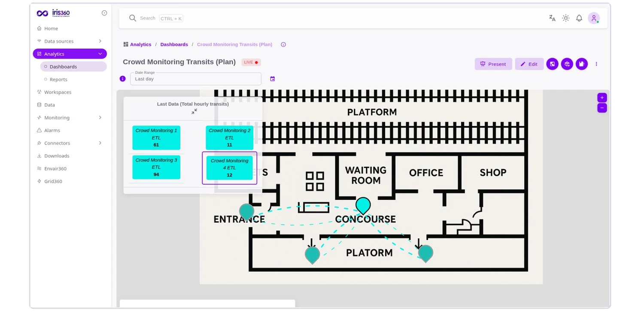The height and width of the screenshot is (313, 644).
Task: Collapse the Last Data panel
Action: (x=194, y=111)
